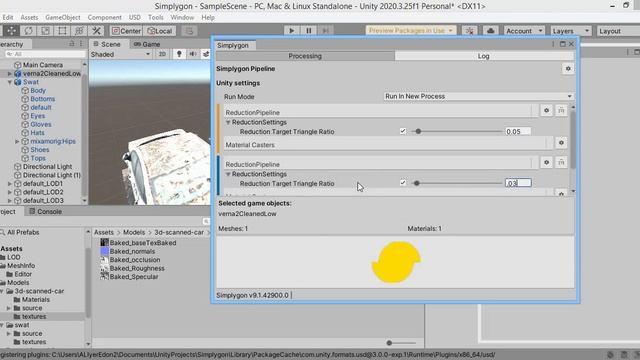Expand mixamorig:Hips node
640x360 pixels.
coord(17,141)
